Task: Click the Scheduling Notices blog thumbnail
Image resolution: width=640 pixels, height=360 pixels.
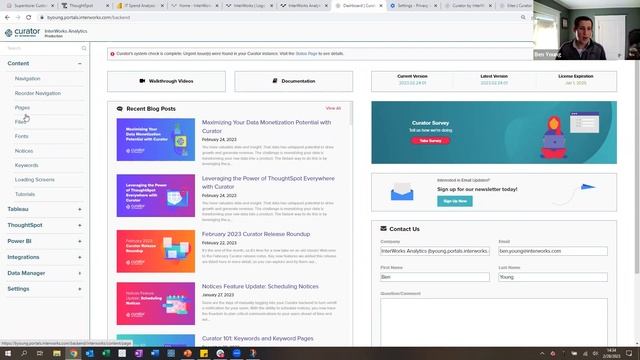Action: tap(156, 304)
